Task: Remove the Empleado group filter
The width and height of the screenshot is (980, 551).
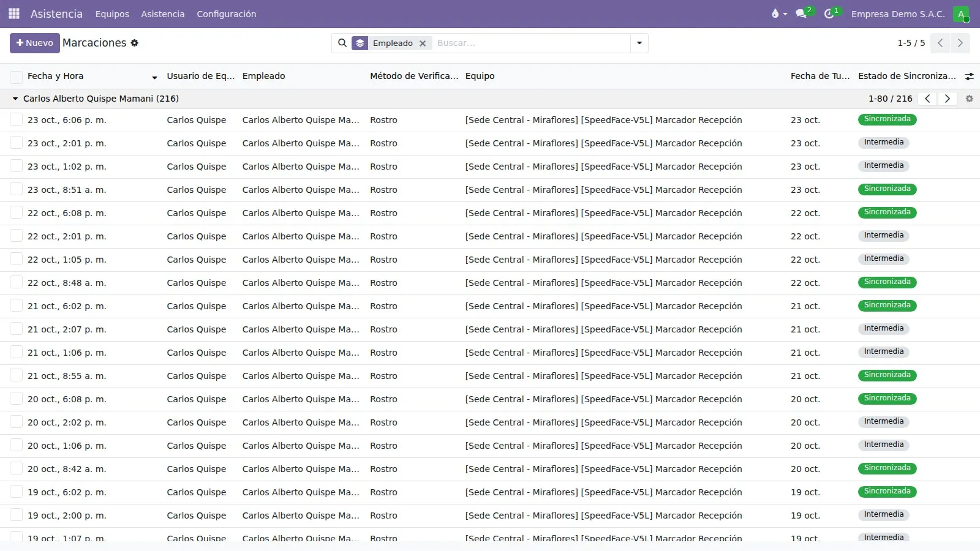Action: pos(423,43)
